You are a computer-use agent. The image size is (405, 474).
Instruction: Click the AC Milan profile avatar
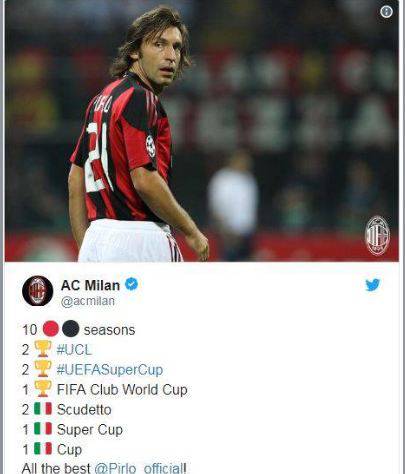click(38, 291)
